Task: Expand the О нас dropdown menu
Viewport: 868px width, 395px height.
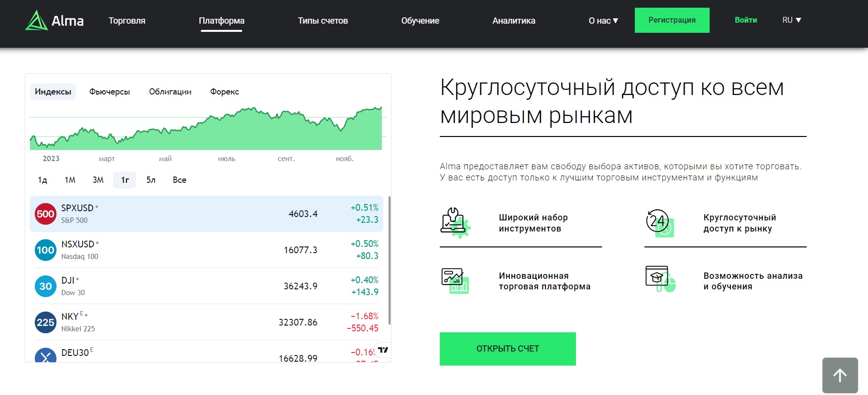Action: tap(603, 21)
